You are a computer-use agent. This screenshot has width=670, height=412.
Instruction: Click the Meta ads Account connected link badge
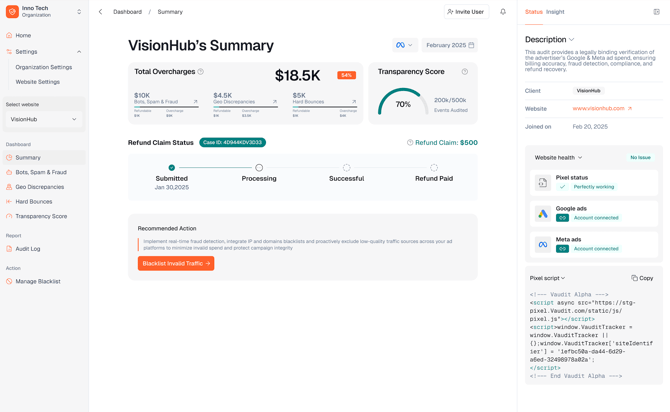pos(562,249)
